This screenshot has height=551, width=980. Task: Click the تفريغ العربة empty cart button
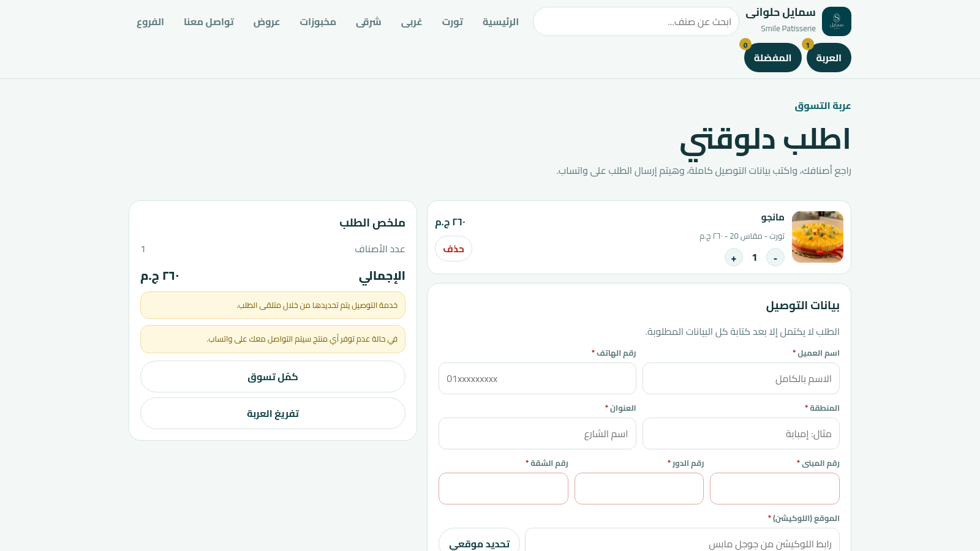tap(273, 413)
